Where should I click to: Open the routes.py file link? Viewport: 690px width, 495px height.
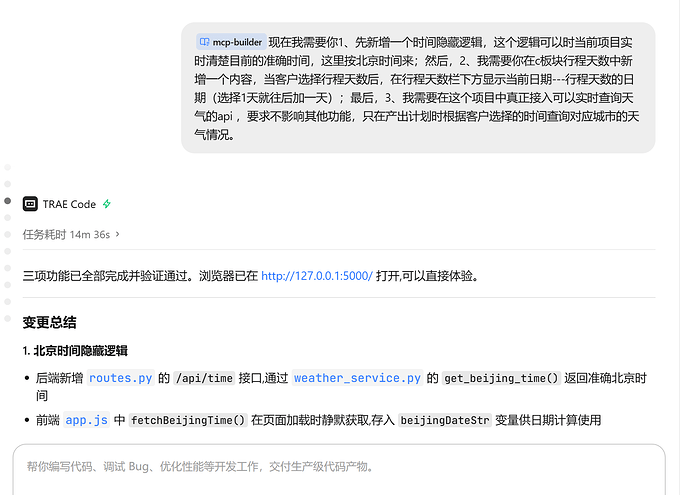pos(121,378)
